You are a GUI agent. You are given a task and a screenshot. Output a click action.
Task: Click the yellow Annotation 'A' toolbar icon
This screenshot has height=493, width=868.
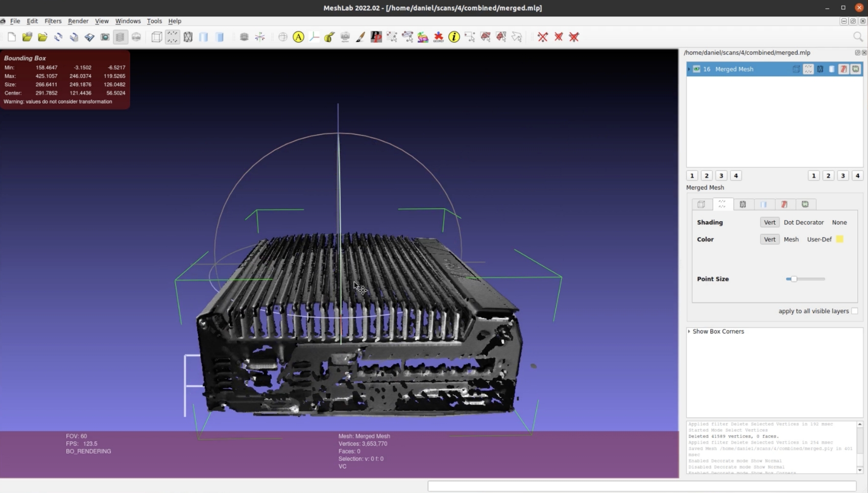(x=299, y=37)
